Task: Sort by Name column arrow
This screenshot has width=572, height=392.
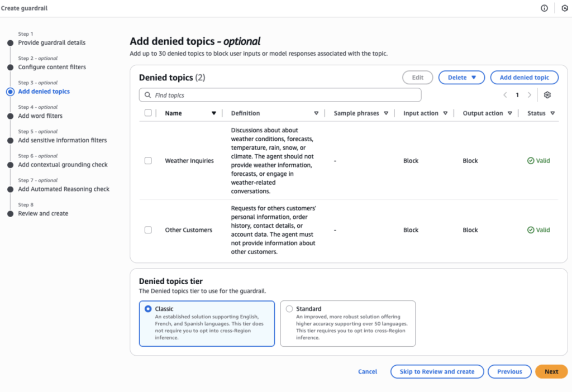Action: pyautogui.click(x=213, y=113)
